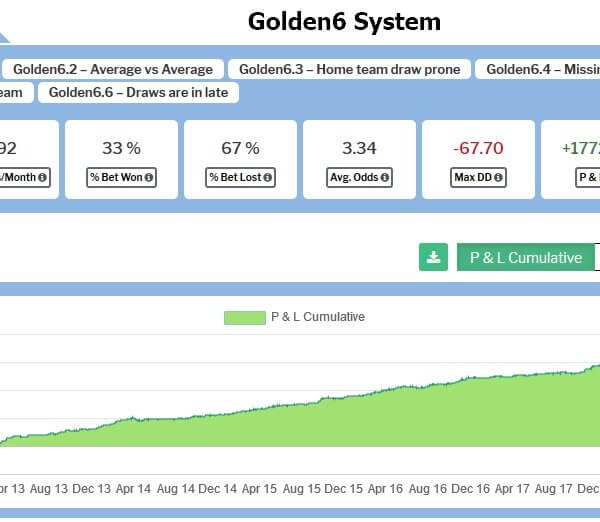Select the Golden6.4 tab

tap(540, 69)
